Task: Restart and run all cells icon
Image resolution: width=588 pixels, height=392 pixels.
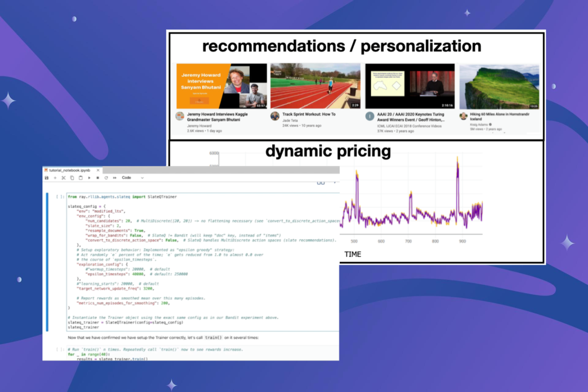Action: click(x=115, y=178)
